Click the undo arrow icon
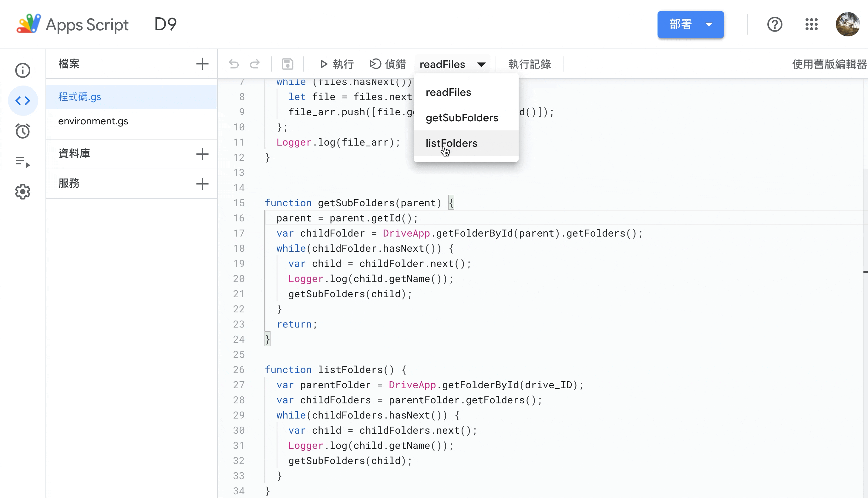868x498 pixels. [234, 64]
